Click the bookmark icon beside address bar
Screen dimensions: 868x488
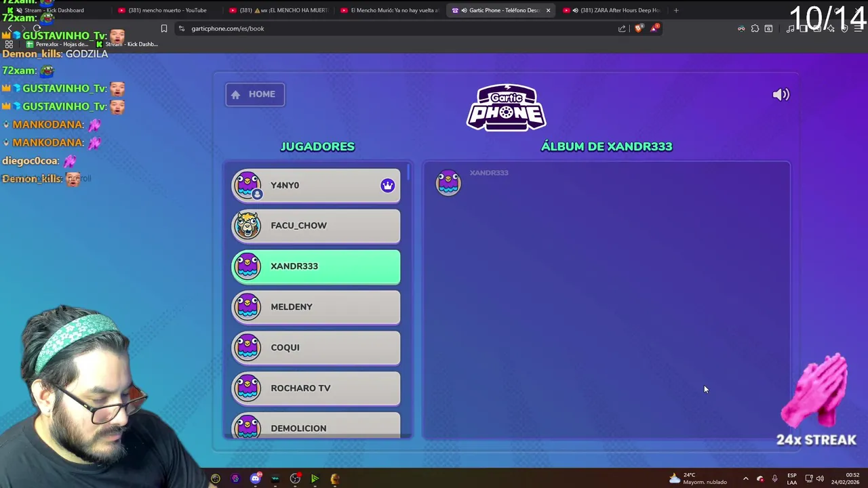tap(164, 28)
